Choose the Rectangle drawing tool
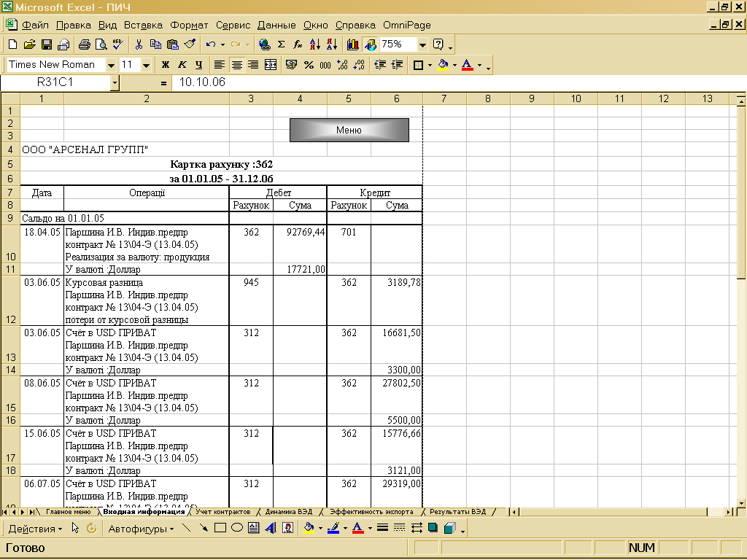 pyautogui.click(x=220, y=529)
